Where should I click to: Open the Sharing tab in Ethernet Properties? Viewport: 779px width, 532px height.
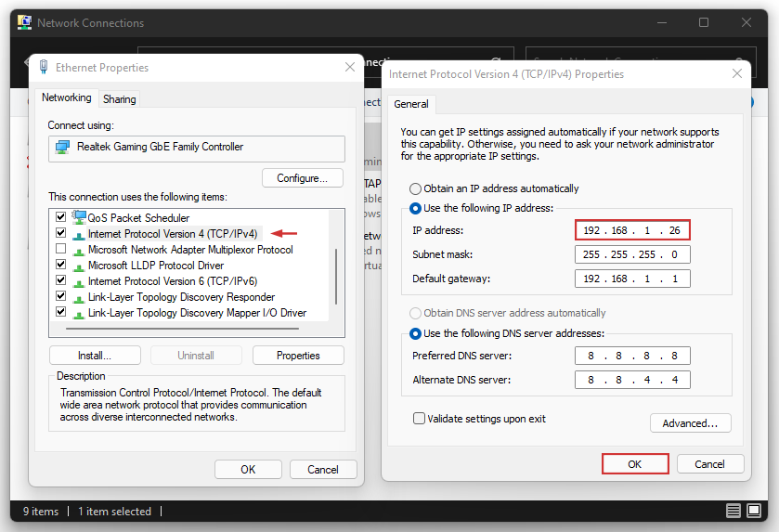pos(119,98)
